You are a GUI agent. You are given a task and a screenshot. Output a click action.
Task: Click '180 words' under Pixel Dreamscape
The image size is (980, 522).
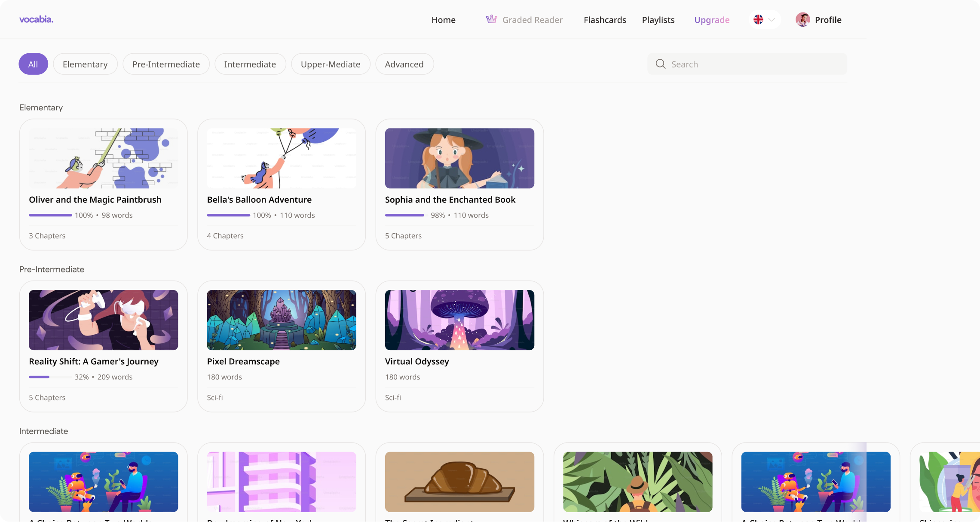click(224, 377)
